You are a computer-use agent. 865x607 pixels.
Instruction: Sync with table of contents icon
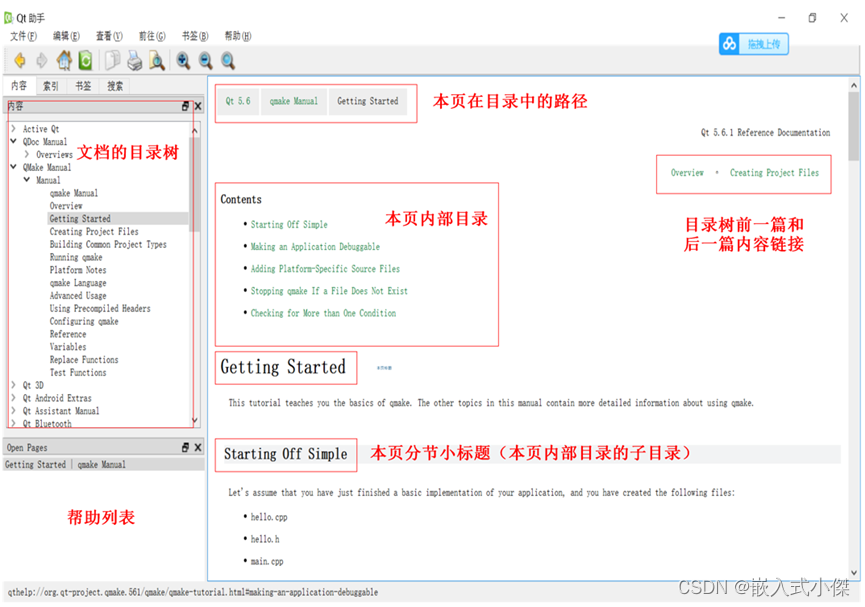tap(86, 60)
